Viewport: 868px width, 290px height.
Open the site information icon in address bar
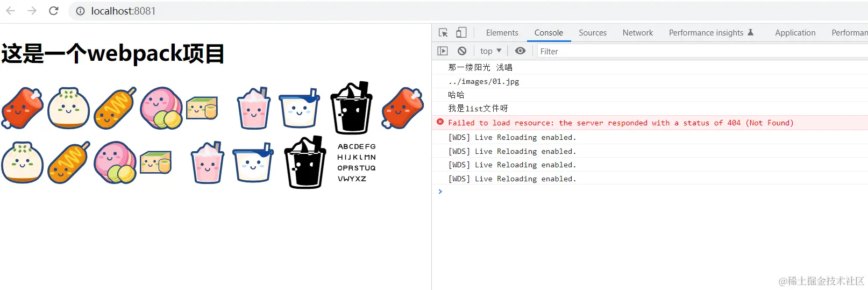click(x=80, y=11)
